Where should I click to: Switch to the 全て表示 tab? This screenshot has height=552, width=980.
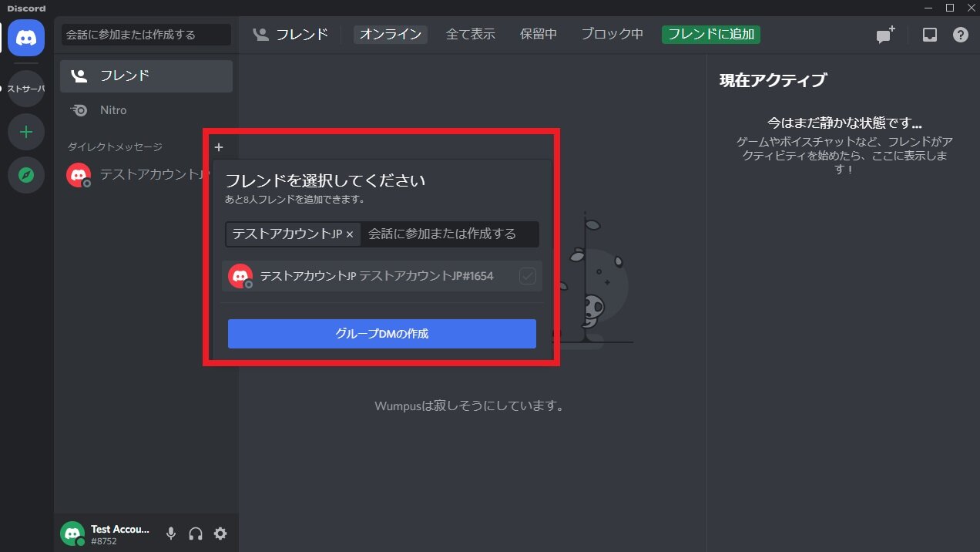click(471, 34)
